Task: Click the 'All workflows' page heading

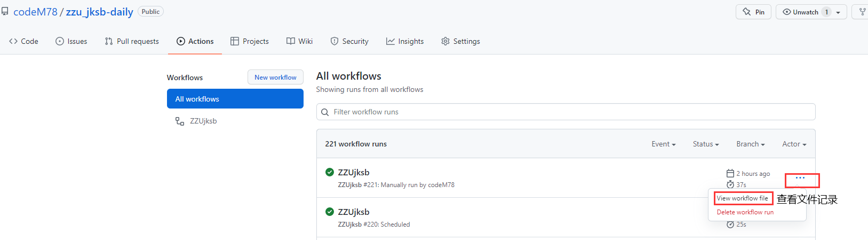Action: [349, 76]
